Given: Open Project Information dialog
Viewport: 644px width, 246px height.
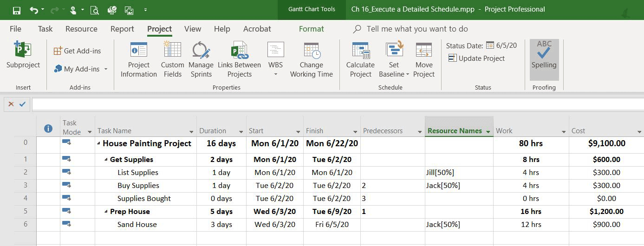Looking at the screenshot, I should pos(139,59).
